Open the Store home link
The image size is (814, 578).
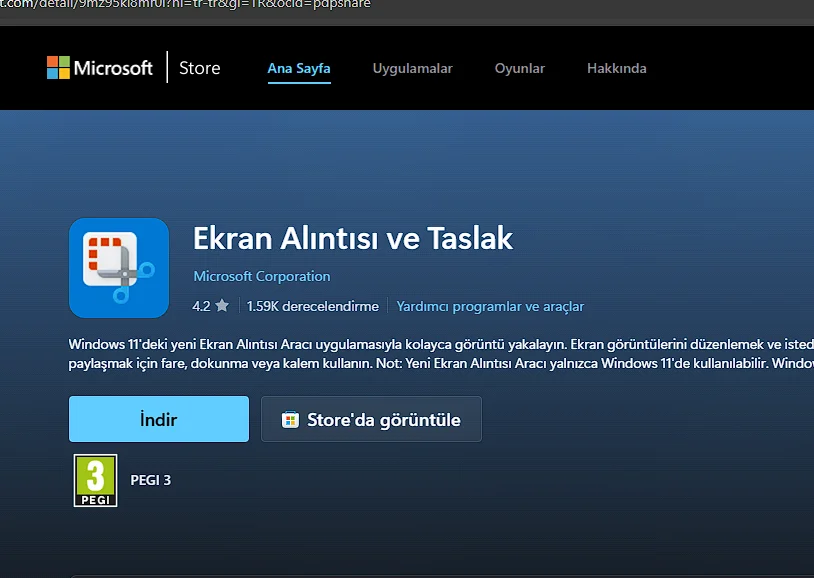pyautogui.click(x=199, y=68)
